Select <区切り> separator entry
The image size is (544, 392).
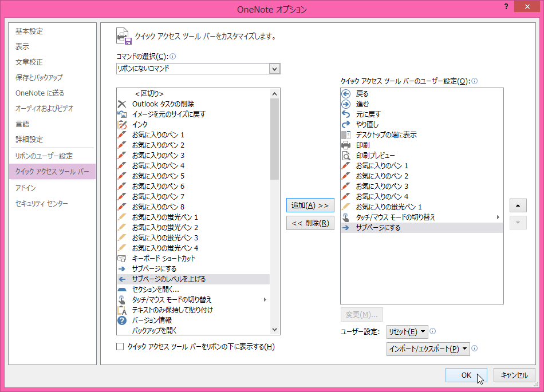193,94
